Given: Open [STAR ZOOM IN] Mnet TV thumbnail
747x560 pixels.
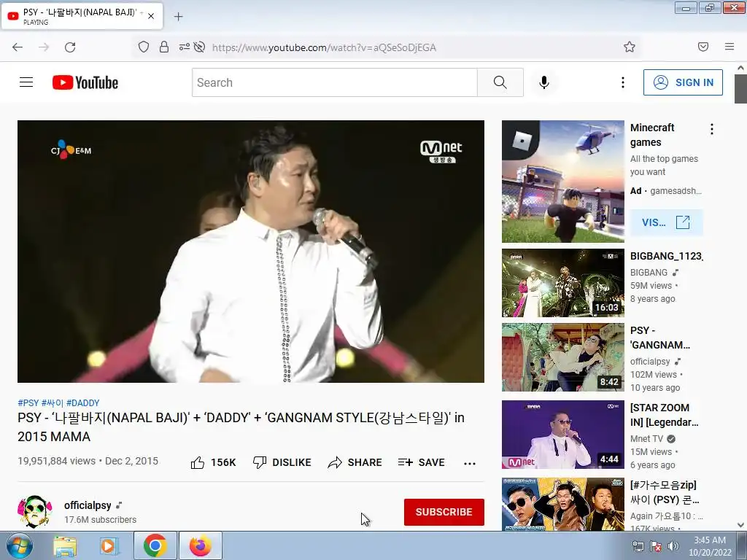Looking at the screenshot, I should tap(562, 435).
